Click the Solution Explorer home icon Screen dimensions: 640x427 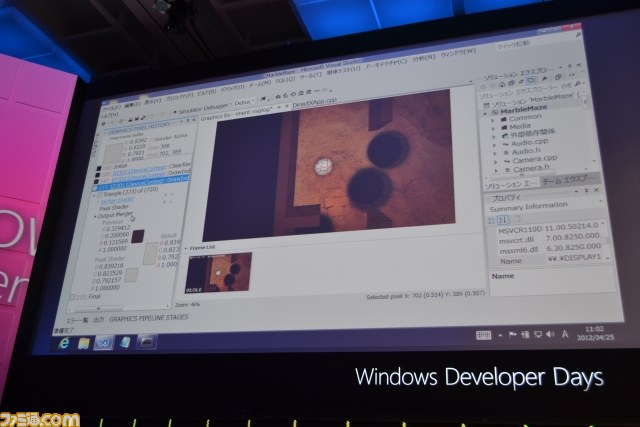pyautogui.click(x=502, y=83)
